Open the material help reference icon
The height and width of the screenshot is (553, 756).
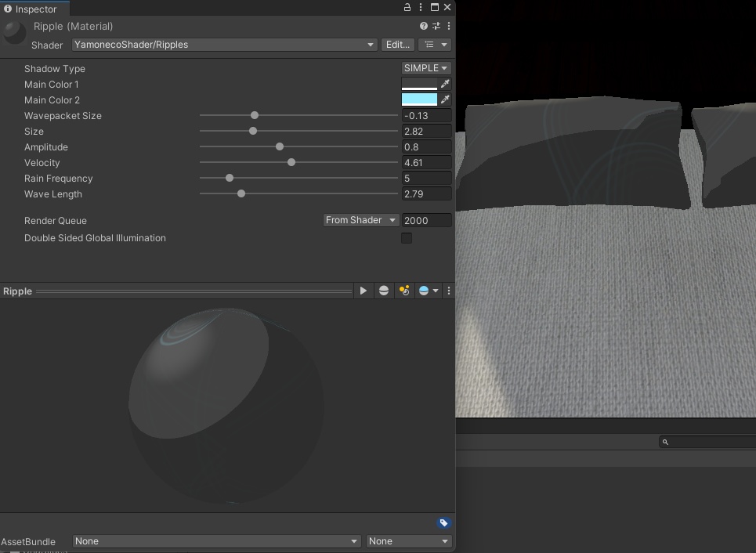click(x=424, y=26)
